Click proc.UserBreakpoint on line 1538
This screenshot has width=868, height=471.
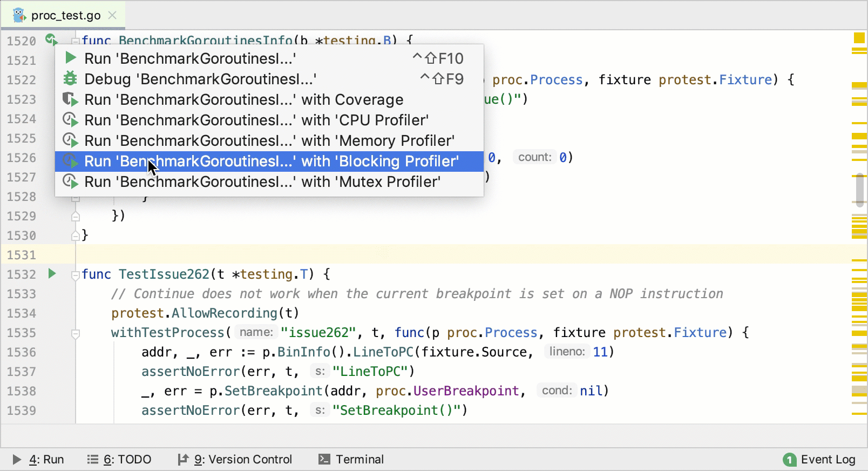447,391
